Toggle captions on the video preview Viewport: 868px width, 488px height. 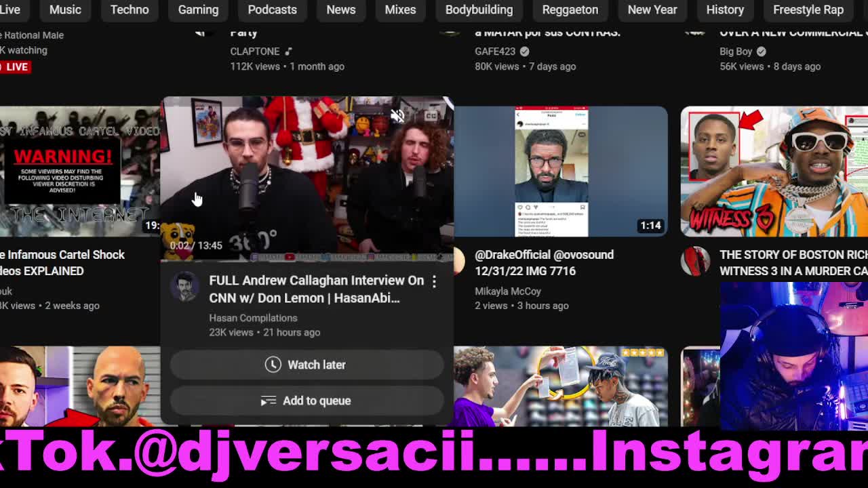tap(431, 116)
